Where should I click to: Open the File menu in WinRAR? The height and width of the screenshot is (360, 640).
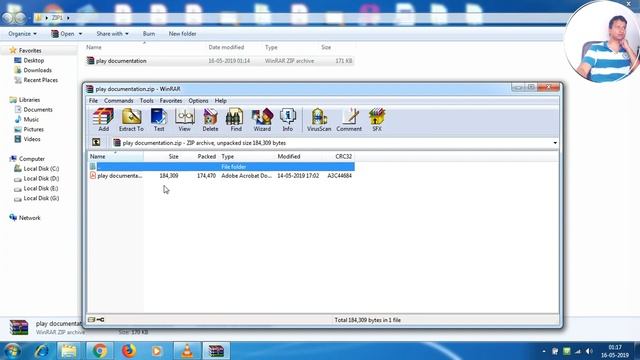tap(93, 100)
